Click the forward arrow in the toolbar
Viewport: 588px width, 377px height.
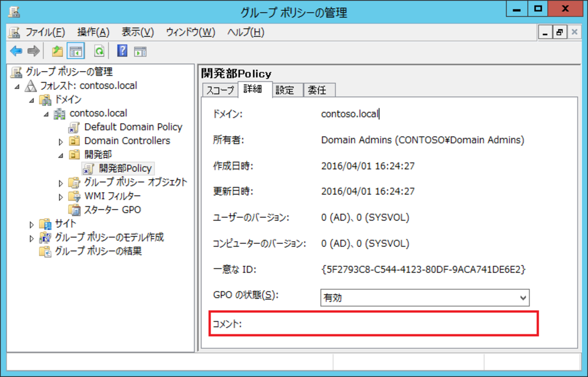click(x=33, y=51)
